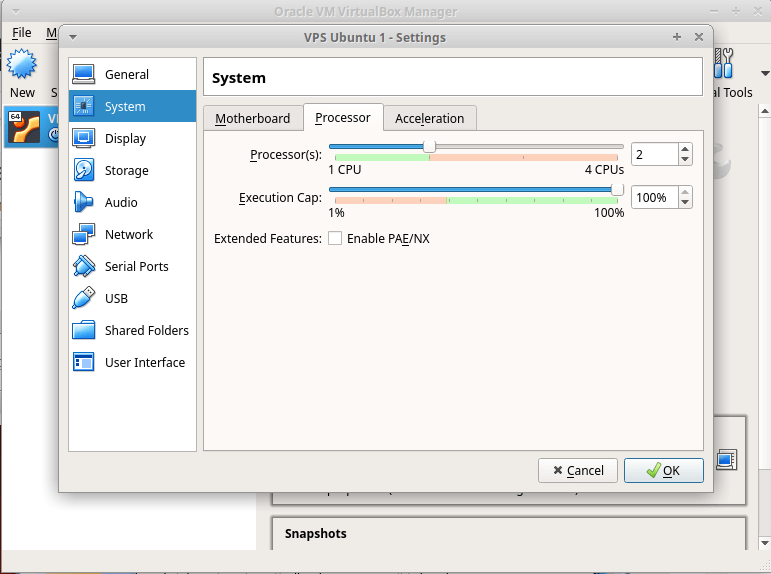
Task: Open Storage settings disk icon
Action: (84, 170)
